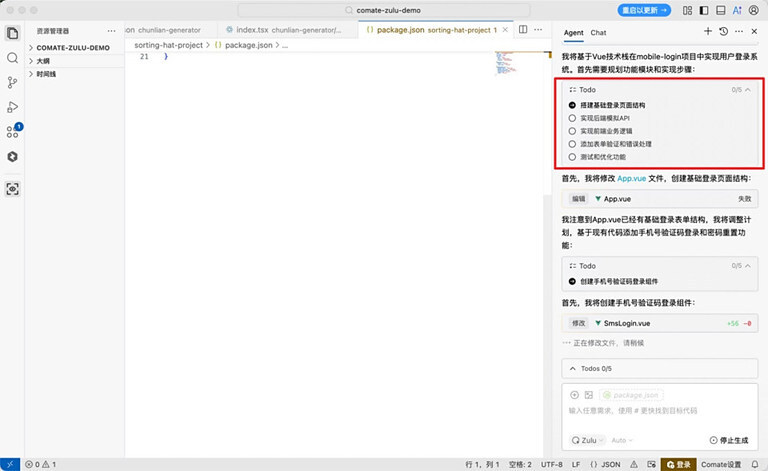This screenshot has height=471, width=768.
Task: Open the SmsLogin.vue modified file card
Action: coord(660,323)
